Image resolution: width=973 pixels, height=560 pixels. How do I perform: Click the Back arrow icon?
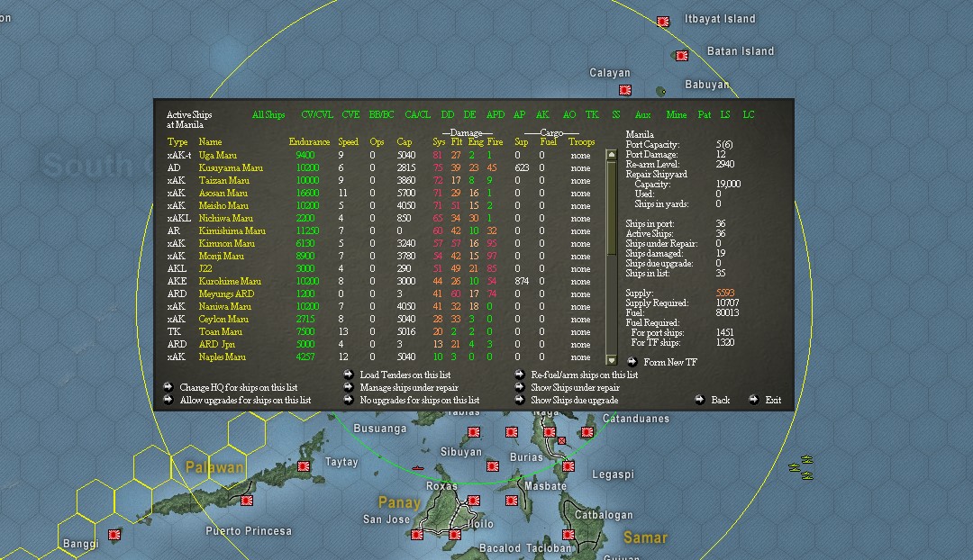[x=700, y=400]
